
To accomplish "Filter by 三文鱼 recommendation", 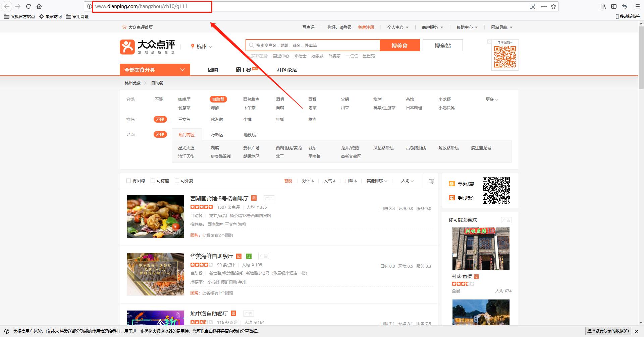I will tap(184, 119).
